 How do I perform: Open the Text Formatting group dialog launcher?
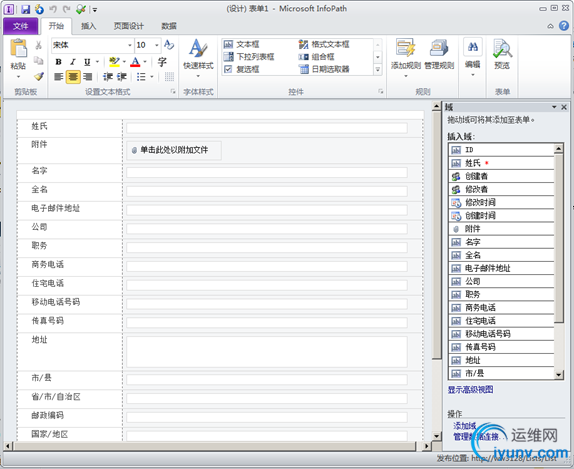[173, 92]
